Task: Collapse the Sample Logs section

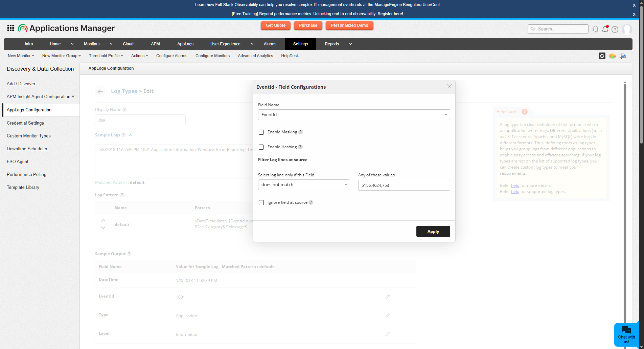Action: click(131, 135)
